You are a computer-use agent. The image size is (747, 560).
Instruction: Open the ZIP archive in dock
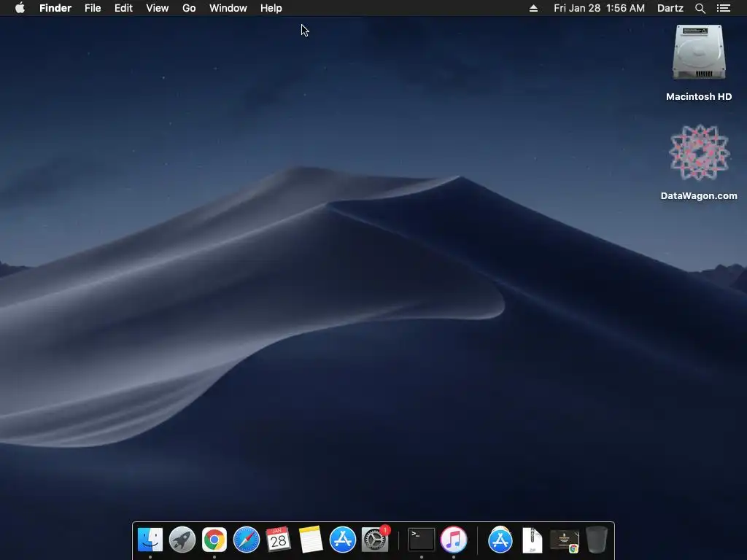(532, 540)
